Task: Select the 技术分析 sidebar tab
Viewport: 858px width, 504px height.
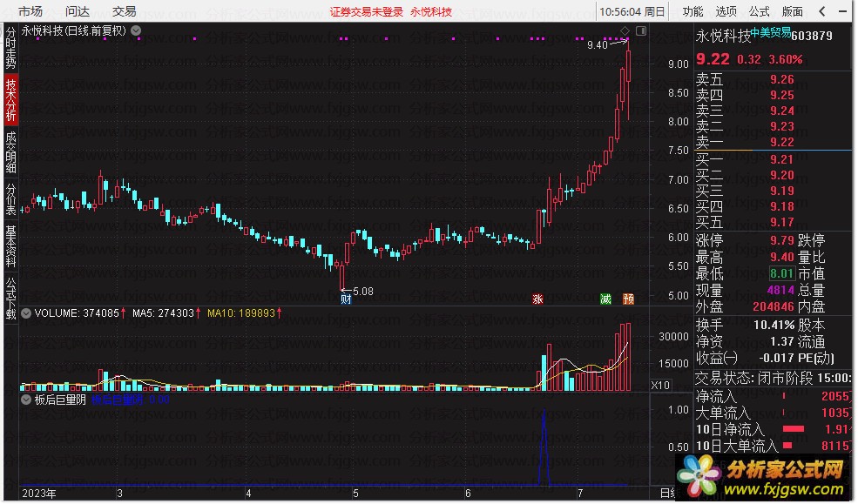Action: (11, 99)
